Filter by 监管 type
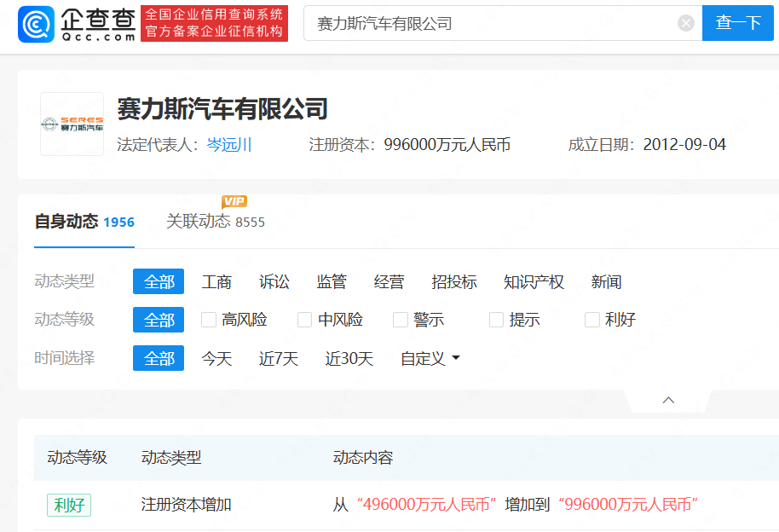The image size is (779, 532). [332, 282]
